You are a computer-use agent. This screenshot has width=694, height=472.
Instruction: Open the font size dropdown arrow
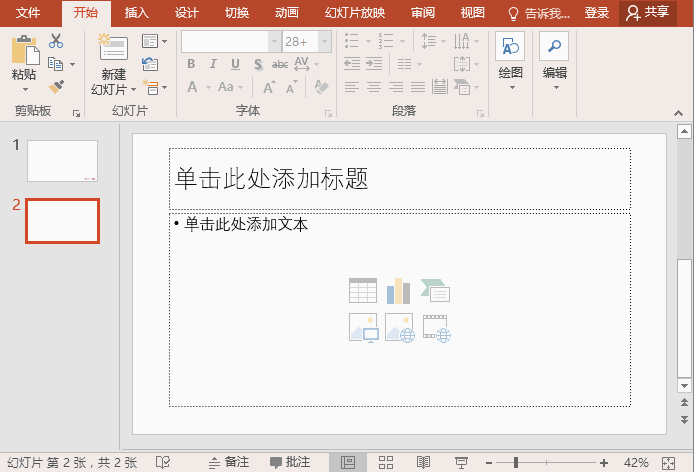(x=324, y=42)
